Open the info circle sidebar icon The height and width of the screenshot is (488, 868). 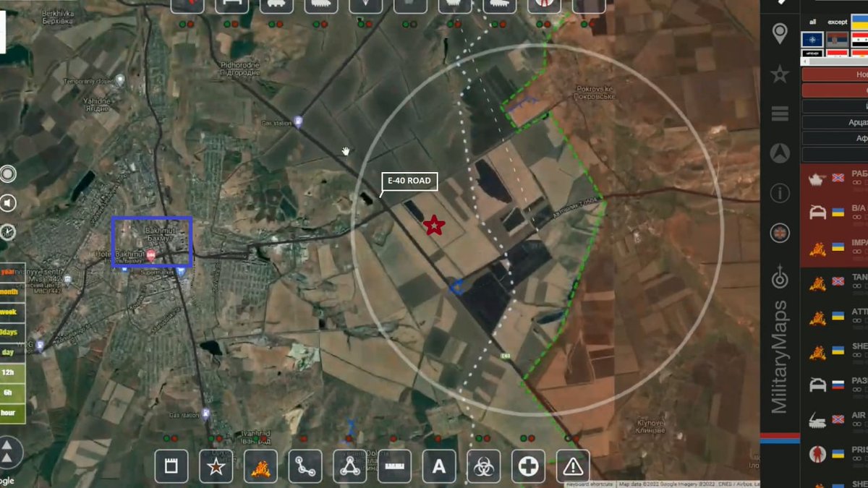[x=780, y=193]
